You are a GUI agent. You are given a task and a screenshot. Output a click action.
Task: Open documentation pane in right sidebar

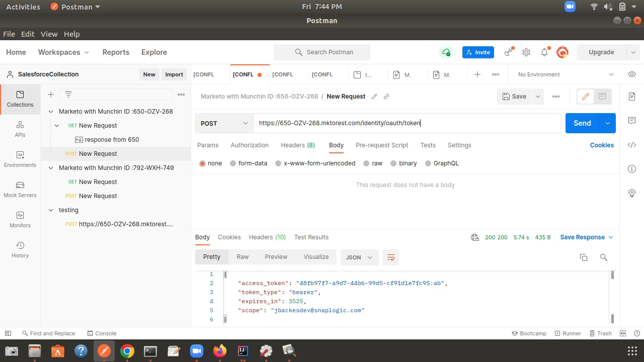click(632, 97)
